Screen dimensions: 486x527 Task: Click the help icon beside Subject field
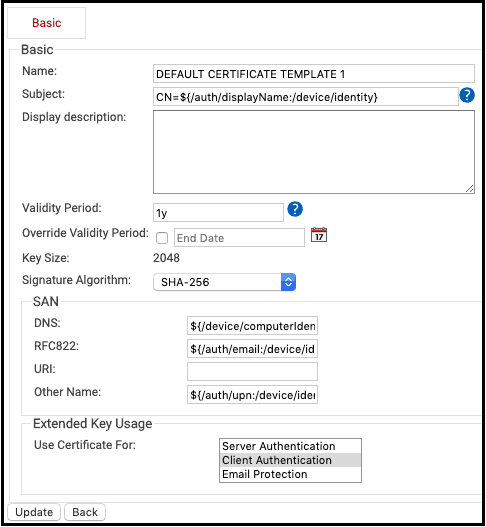(x=467, y=95)
